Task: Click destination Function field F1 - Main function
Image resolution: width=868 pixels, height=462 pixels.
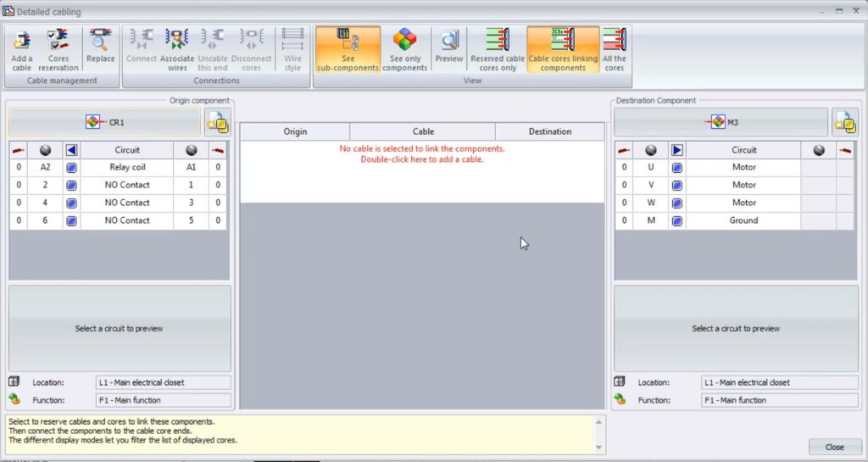Action: tap(780, 400)
